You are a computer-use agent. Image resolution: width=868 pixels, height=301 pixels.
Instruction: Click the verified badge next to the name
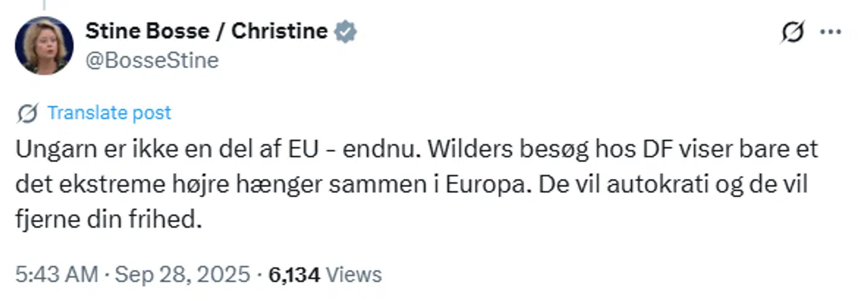[346, 32]
